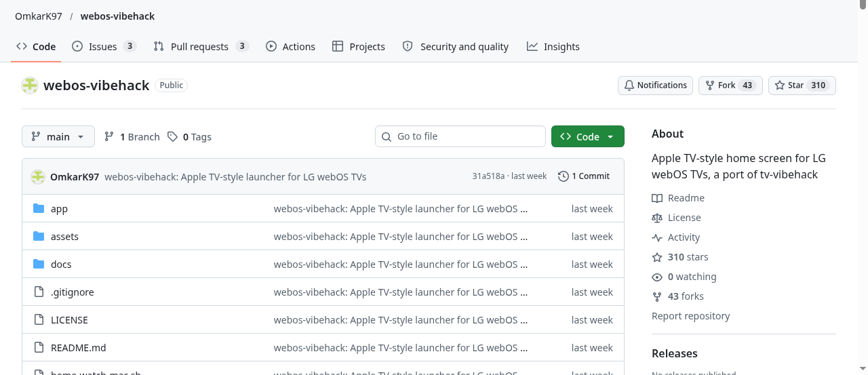The width and height of the screenshot is (868, 375).
Task: Go to the Projects tab
Action: point(359,46)
